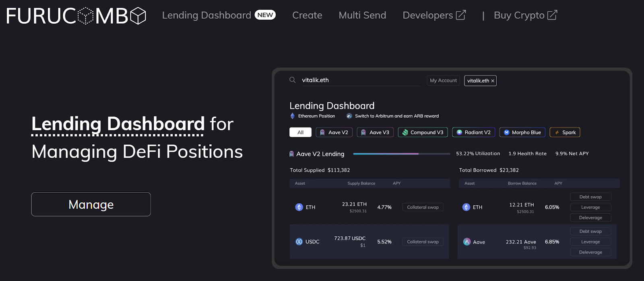Click the ETH coin icon in the supplied table
Screen dimensions: 644x281
(x=299, y=207)
